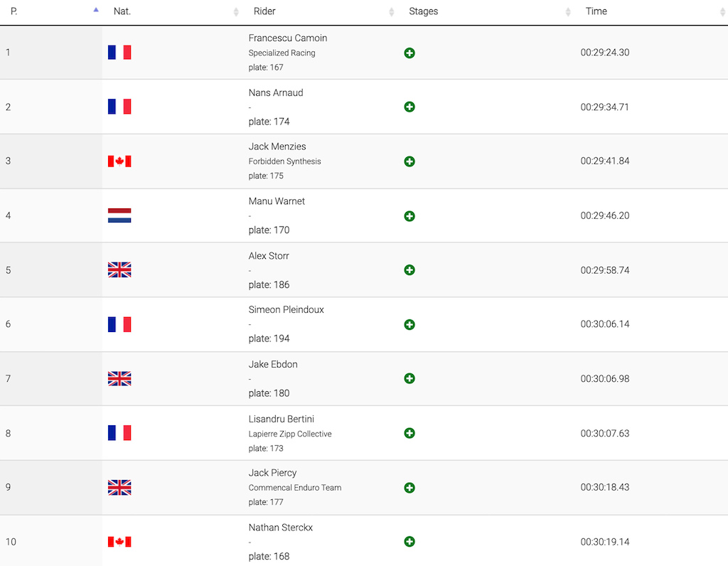Show stage details for Jack Menzies
The image size is (728, 566).
click(x=409, y=161)
